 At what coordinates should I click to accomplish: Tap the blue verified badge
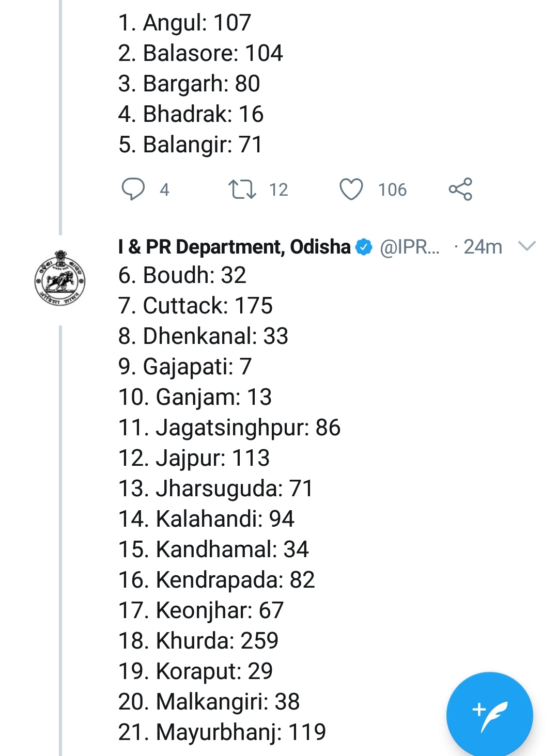[364, 247]
